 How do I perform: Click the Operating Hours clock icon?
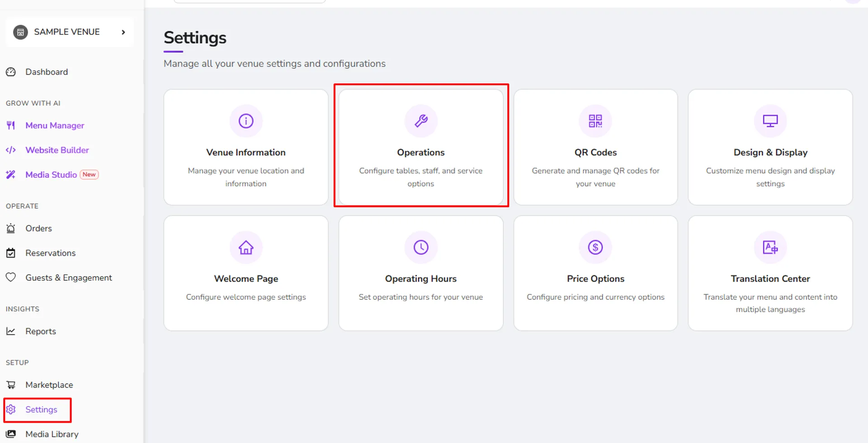click(x=421, y=247)
